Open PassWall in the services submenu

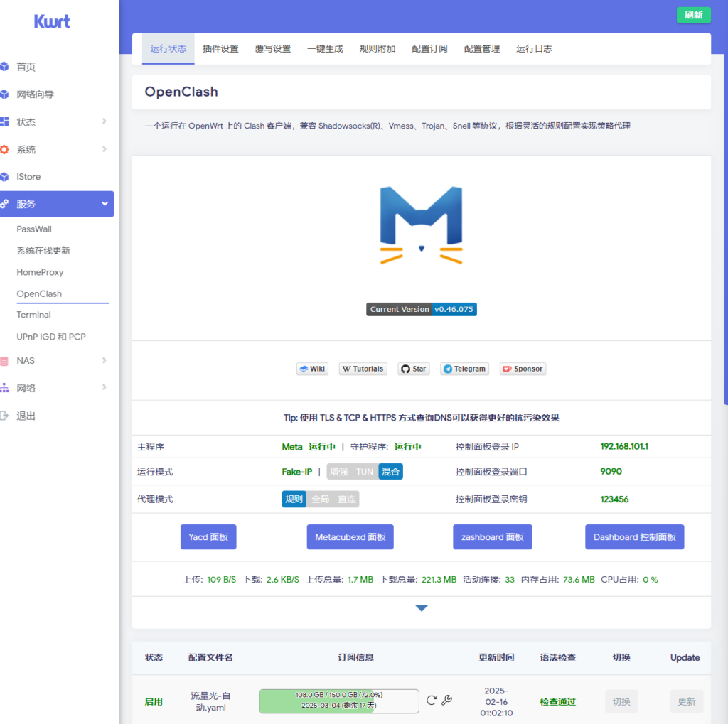34,229
